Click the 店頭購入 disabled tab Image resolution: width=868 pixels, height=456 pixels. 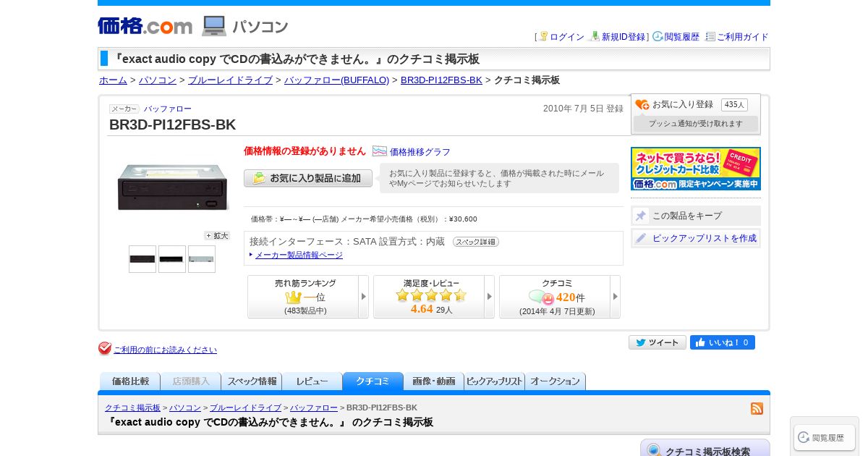(x=191, y=381)
